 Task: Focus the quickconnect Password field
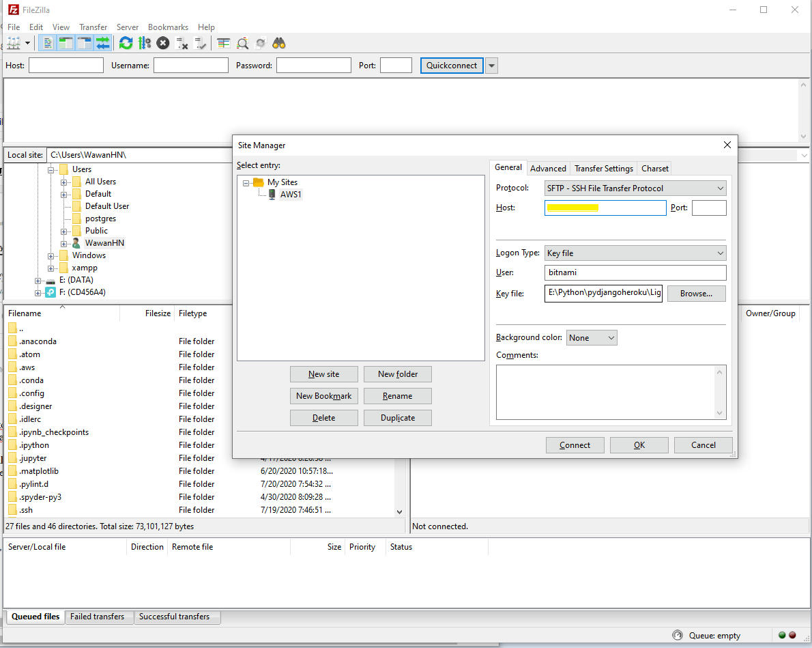pos(313,66)
